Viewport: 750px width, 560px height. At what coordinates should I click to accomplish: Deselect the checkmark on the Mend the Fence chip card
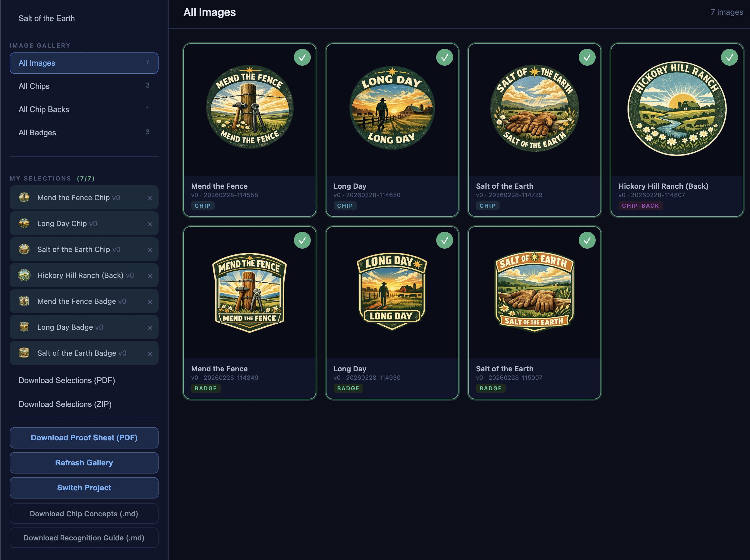click(303, 58)
